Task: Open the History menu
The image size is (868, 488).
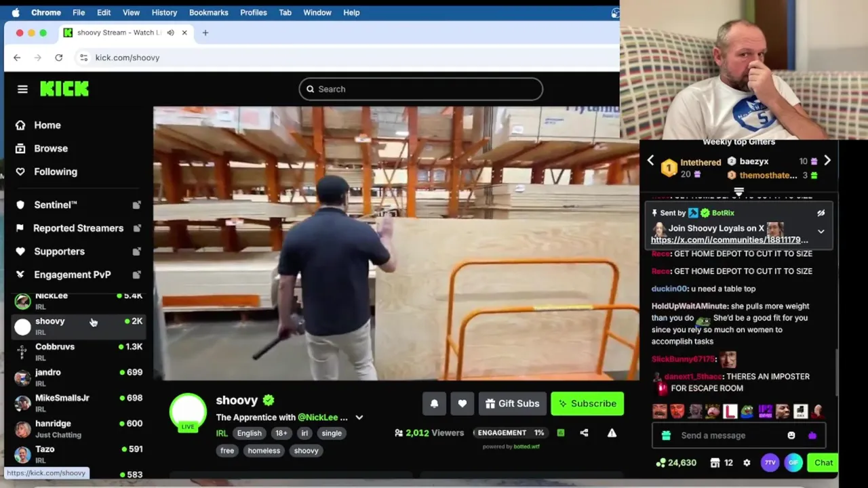Action: coord(164,12)
